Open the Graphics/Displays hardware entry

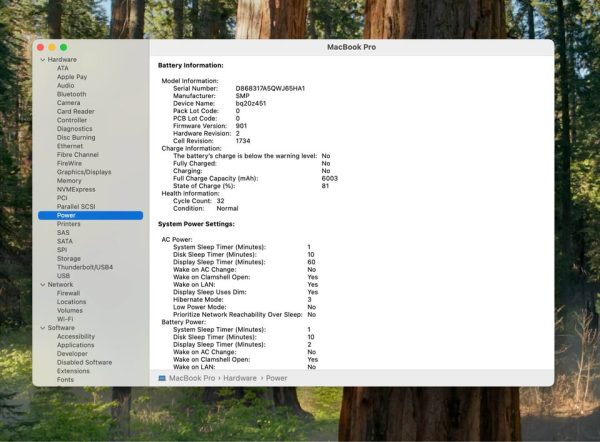(x=82, y=171)
